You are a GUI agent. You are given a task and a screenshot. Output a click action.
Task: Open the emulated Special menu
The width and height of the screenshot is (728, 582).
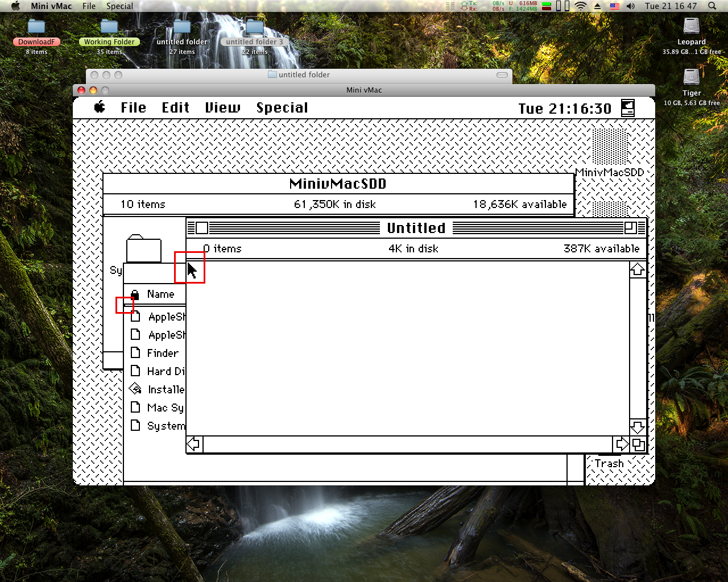point(282,107)
